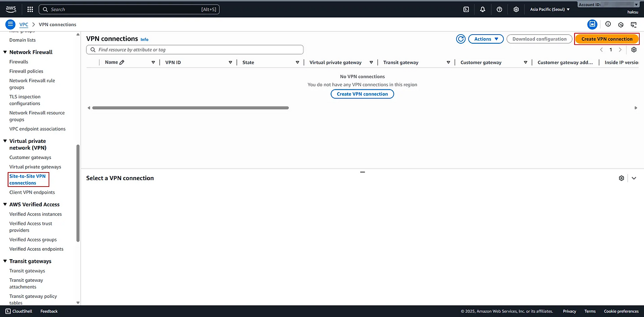Open table preferences gear icon

633,50
